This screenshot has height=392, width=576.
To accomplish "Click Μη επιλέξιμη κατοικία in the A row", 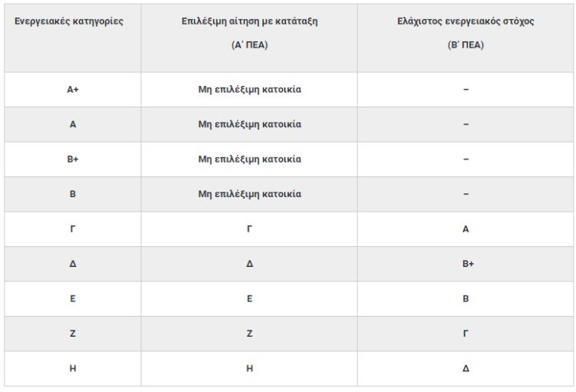I will (250, 124).
